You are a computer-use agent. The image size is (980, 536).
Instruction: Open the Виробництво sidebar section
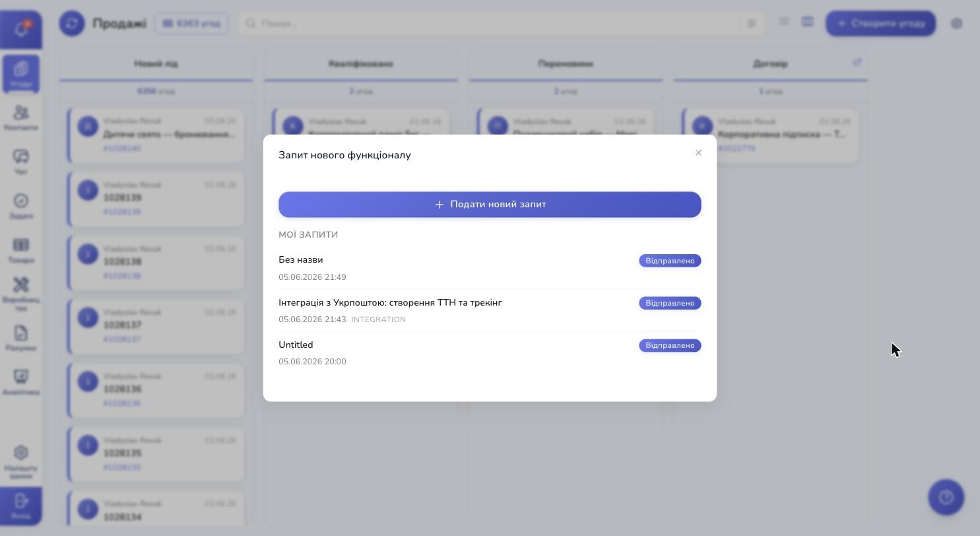click(21, 294)
